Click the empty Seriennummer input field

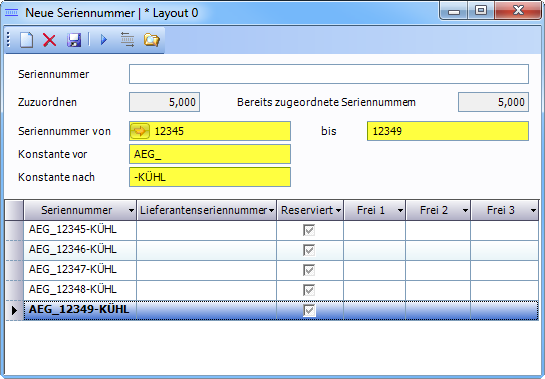pos(329,74)
